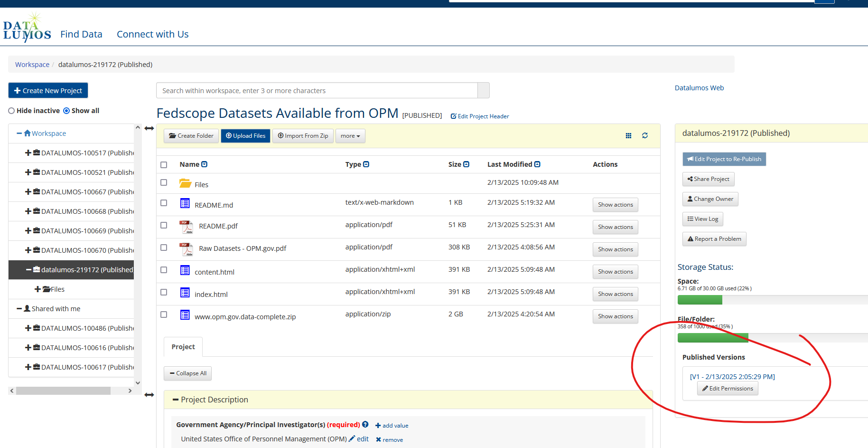The width and height of the screenshot is (868, 448).
Task: Select the Hide inactive radio button
Action: coord(11,110)
